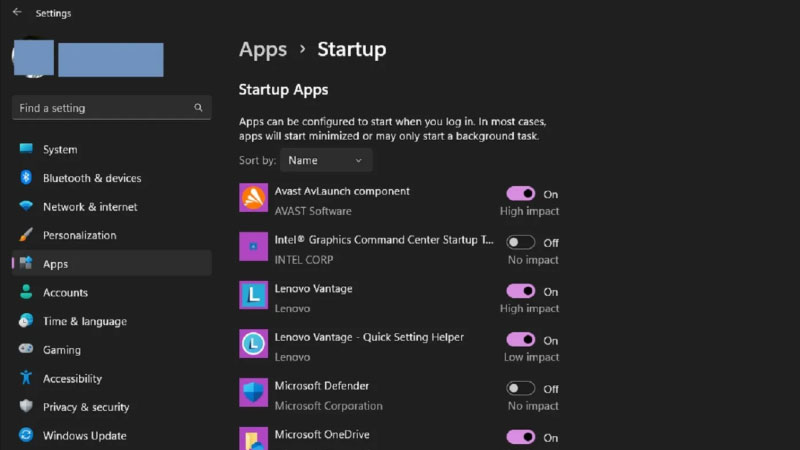The image size is (800, 450).
Task: Open Windows Update page
Action: (x=112, y=435)
